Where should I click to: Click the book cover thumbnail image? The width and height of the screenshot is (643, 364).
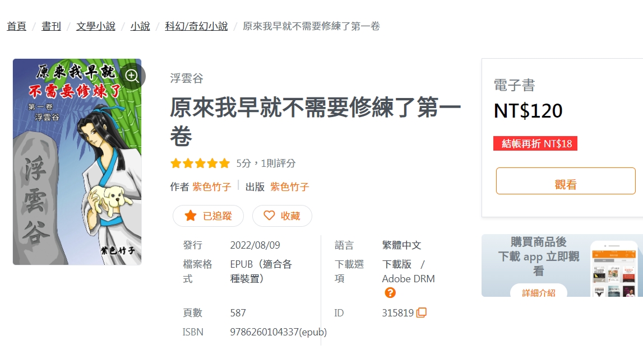click(x=77, y=162)
